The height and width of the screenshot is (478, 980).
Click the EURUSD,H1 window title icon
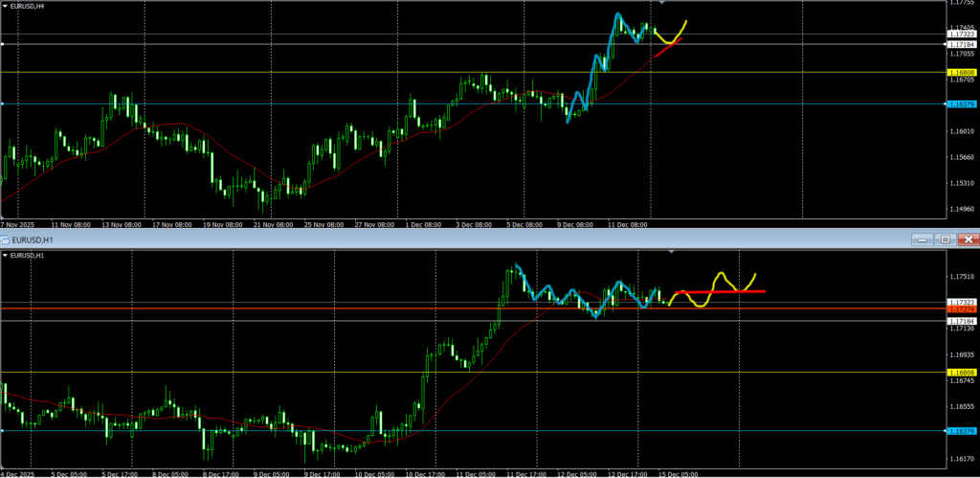[x=5, y=239]
